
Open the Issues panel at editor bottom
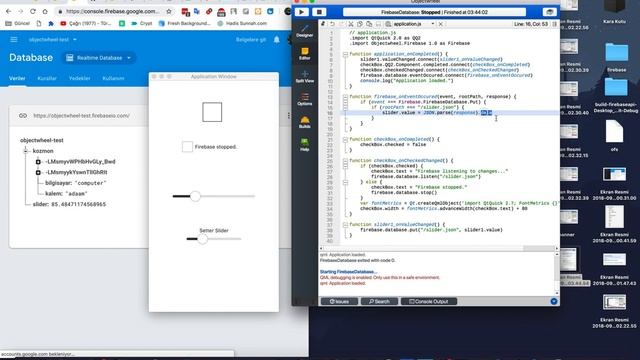339,301
